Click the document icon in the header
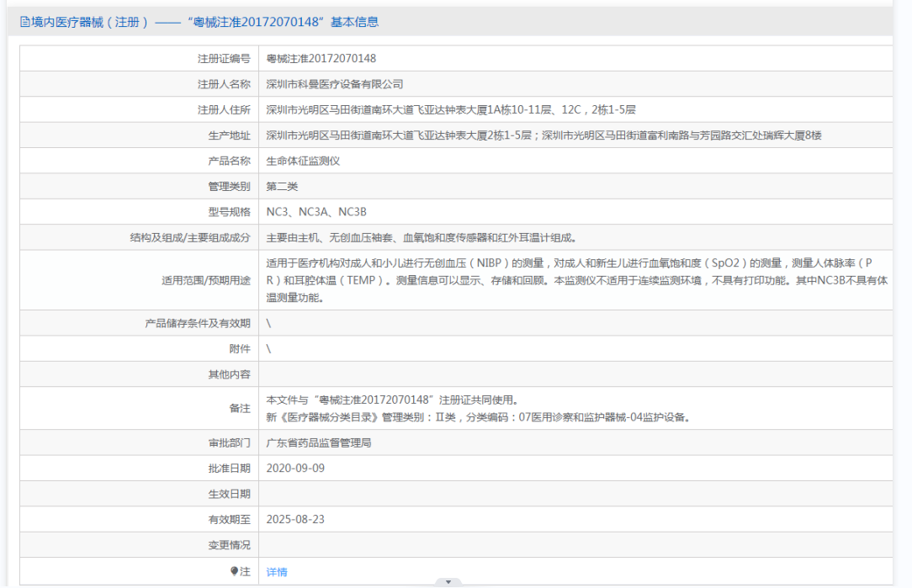Screen dimensions: 912x588 click(24, 23)
